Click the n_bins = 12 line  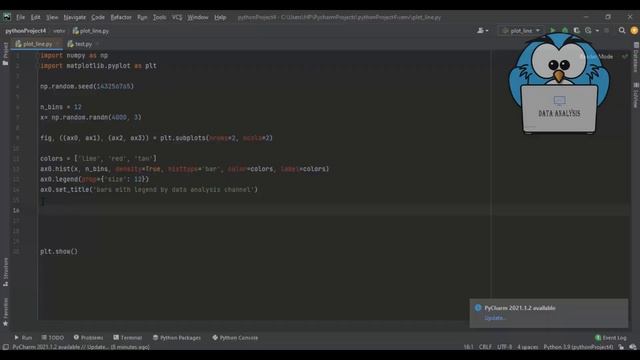(x=61, y=107)
